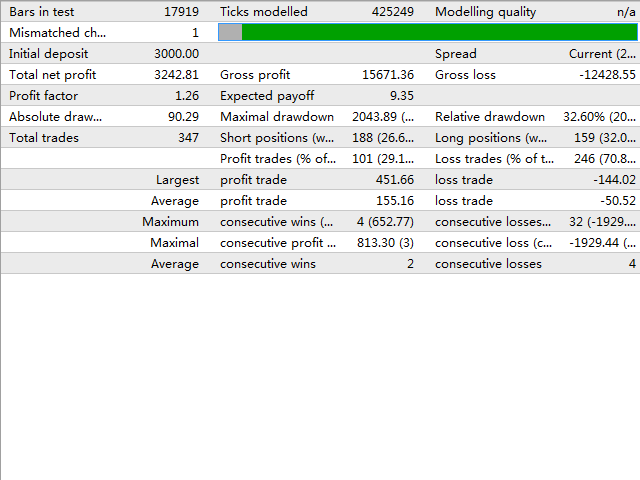This screenshot has height=480, width=640.
Task: Click the 'Gross profit' label
Action: pos(255,75)
